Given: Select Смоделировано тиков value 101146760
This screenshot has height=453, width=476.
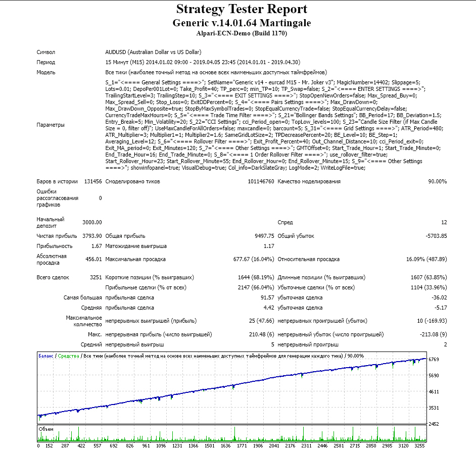Looking at the screenshot, I should click(x=261, y=181).
